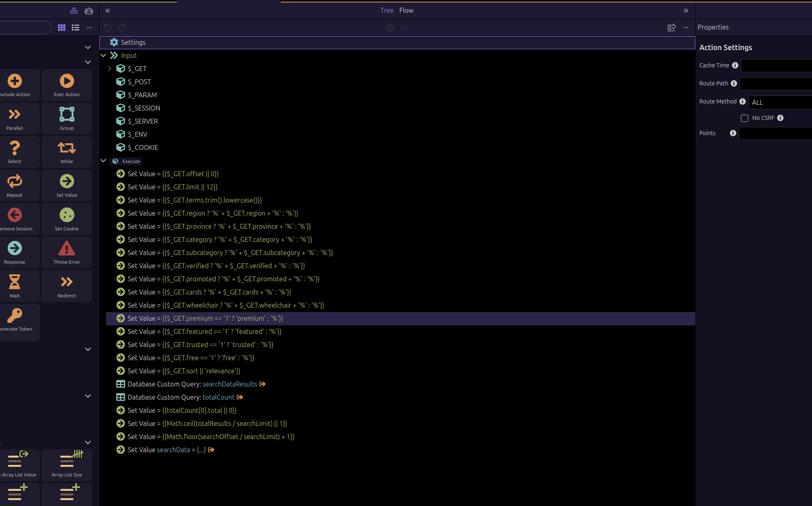Screen dimensions: 812x506
Task: Enable the No CSRF checkbox
Action: tap(744, 118)
